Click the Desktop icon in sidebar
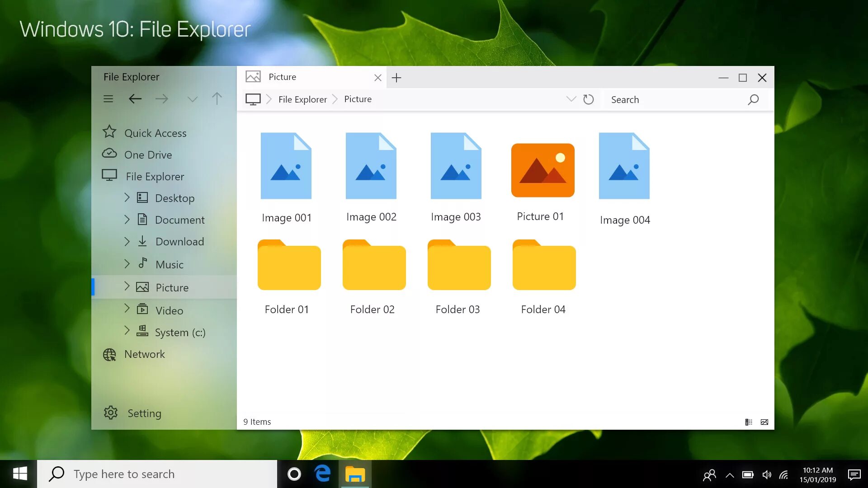This screenshot has height=488, width=868. click(142, 197)
